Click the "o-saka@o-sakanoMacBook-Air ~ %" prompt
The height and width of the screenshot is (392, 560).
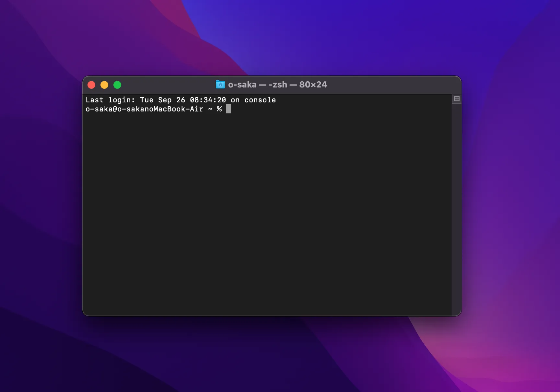(154, 109)
